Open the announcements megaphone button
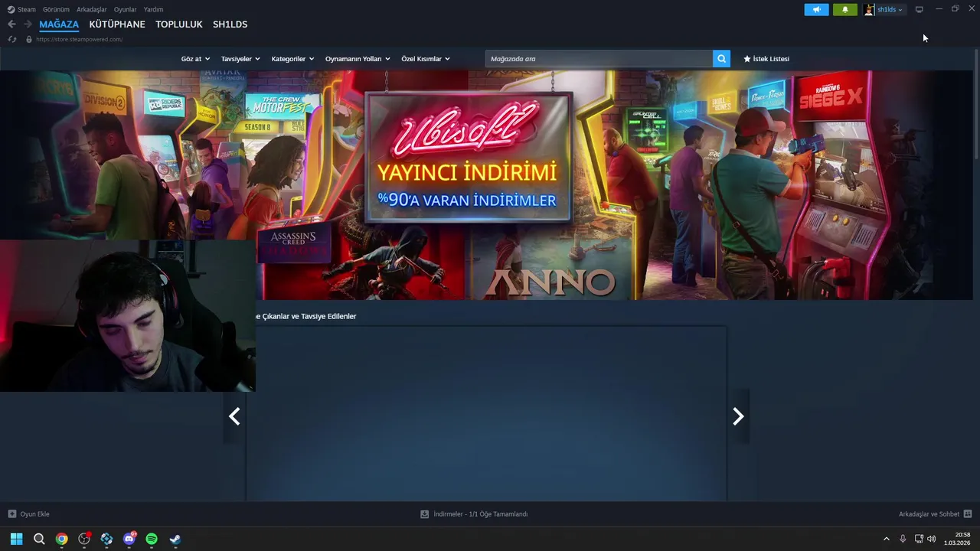Image resolution: width=980 pixels, height=551 pixels. (816, 9)
